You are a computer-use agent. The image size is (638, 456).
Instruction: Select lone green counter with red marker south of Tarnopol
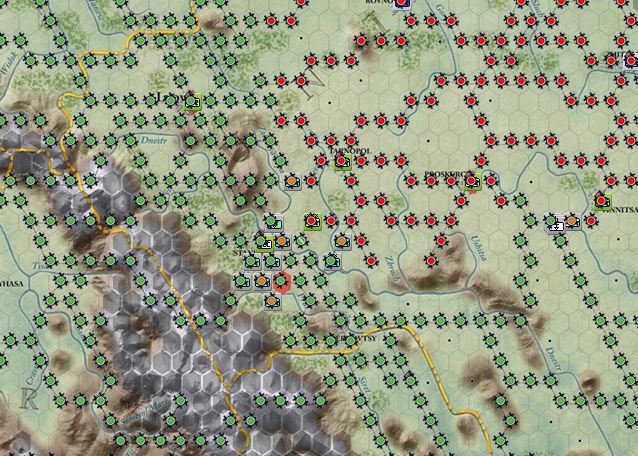point(312,221)
